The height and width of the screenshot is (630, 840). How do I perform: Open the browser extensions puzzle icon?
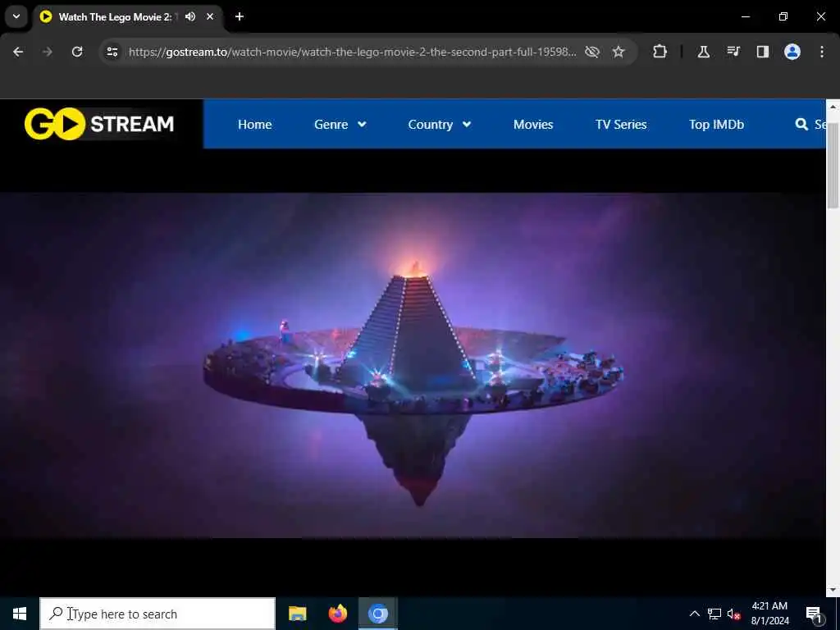pyautogui.click(x=660, y=52)
